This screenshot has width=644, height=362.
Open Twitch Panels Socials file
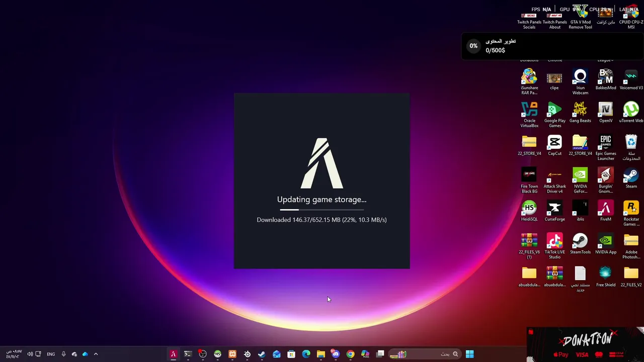tap(529, 20)
